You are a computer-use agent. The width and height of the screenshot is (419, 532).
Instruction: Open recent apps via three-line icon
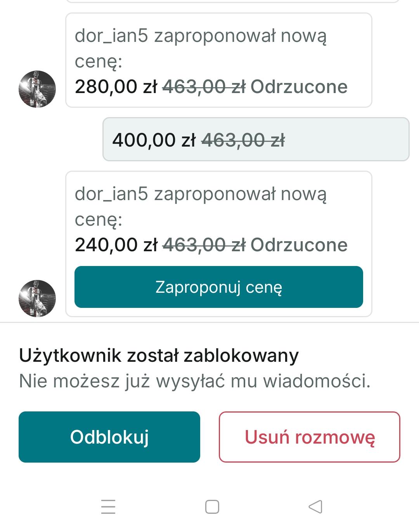point(108,506)
